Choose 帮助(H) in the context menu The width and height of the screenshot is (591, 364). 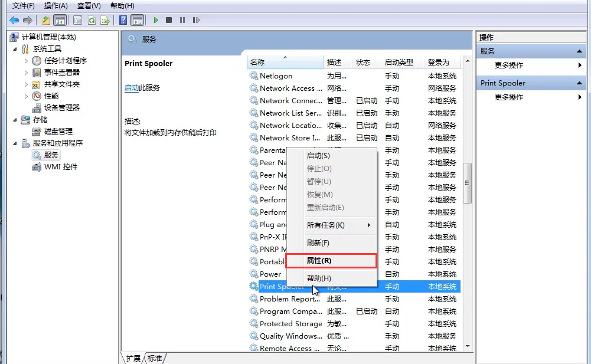tap(332, 278)
